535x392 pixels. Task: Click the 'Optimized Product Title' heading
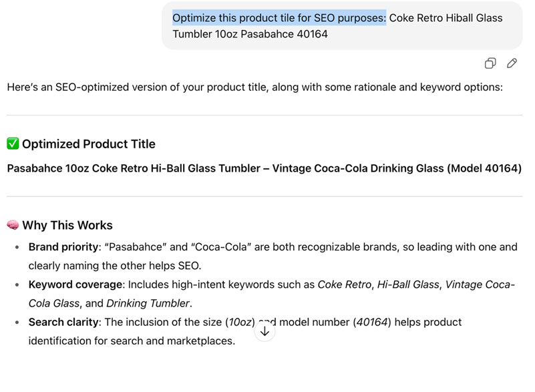88,144
